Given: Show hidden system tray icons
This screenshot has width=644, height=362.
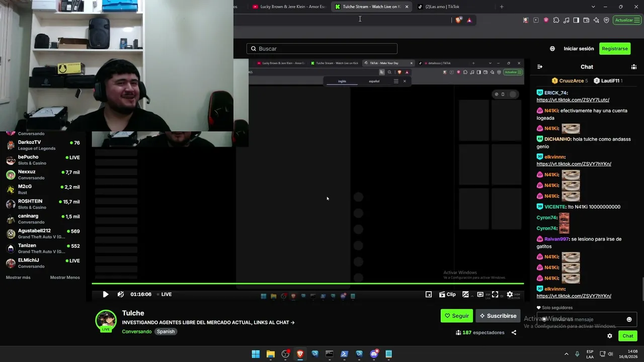Looking at the screenshot, I should click(x=566, y=354).
